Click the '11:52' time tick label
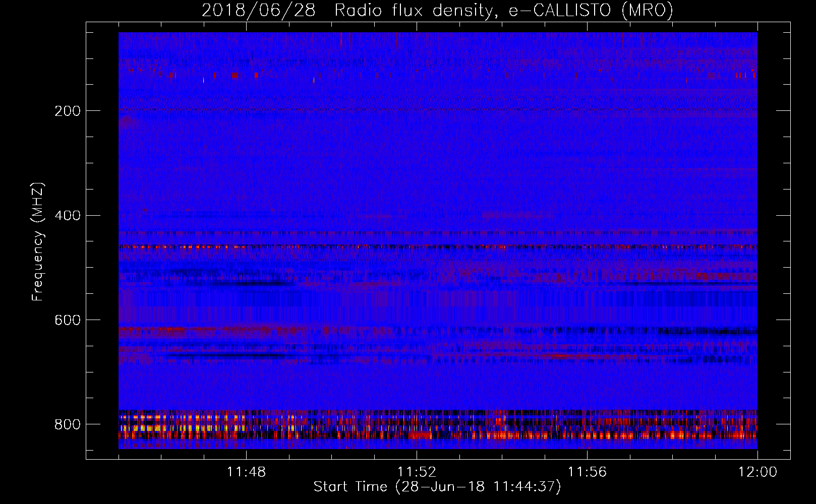This screenshot has width=816, height=504. [417, 472]
